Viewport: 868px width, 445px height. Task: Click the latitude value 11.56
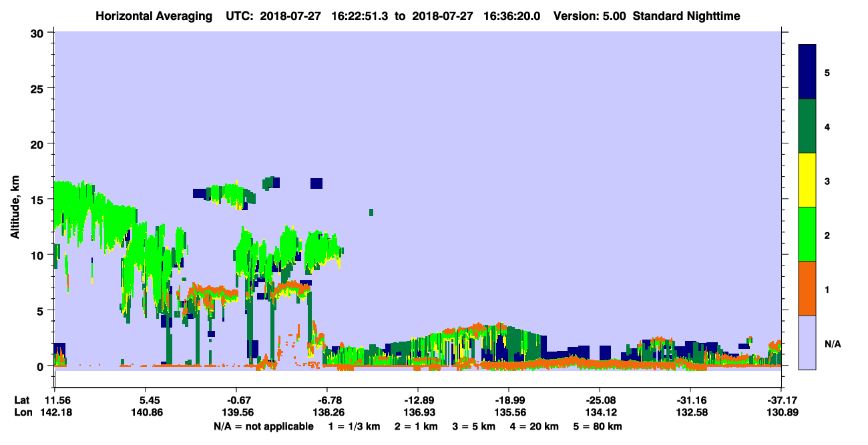55,400
